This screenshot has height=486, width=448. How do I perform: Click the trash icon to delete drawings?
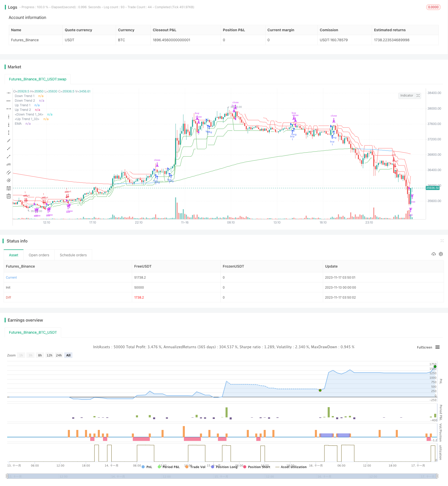tap(9, 196)
